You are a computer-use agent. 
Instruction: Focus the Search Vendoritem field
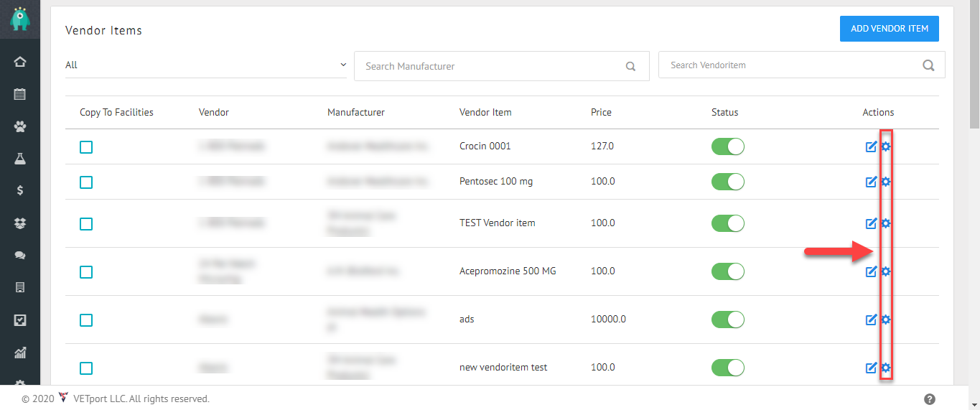(x=801, y=65)
